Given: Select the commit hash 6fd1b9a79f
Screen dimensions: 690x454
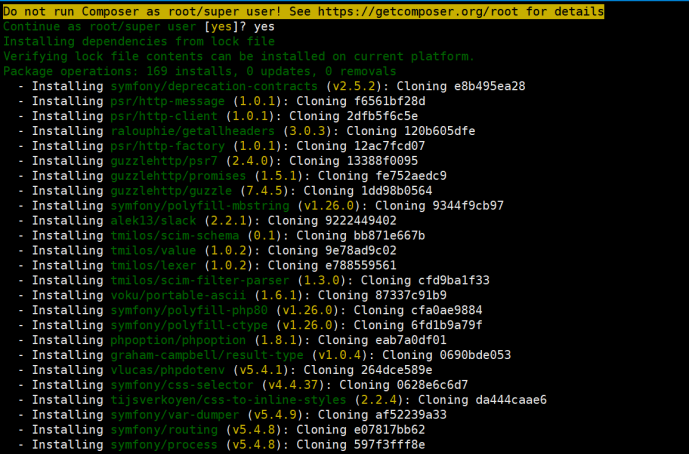Looking at the screenshot, I should click(x=447, y=326).
